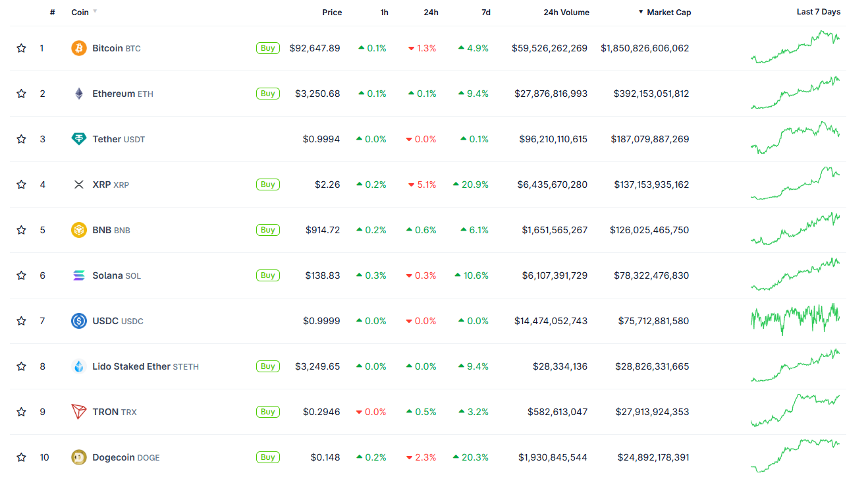Click the XRP logo icon

(79, 184)
